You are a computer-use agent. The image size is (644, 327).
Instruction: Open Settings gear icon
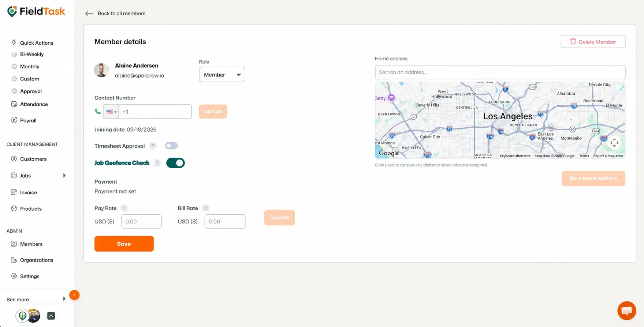pyautogui.click(x=14, y=276)
